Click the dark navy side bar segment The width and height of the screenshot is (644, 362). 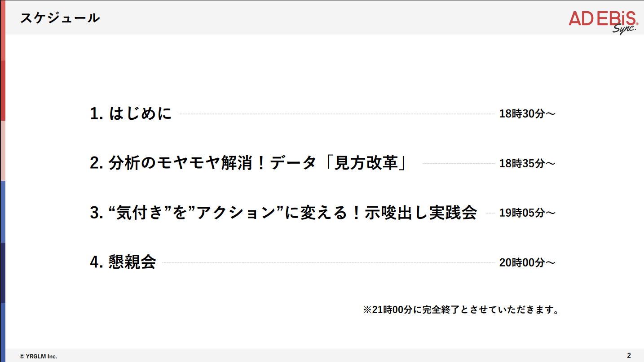[x=2, y=272]
